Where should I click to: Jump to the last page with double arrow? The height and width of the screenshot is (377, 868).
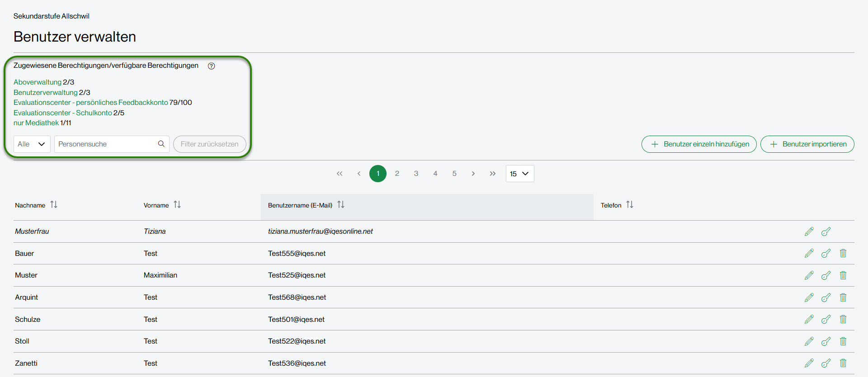click(x=492, y=174)
